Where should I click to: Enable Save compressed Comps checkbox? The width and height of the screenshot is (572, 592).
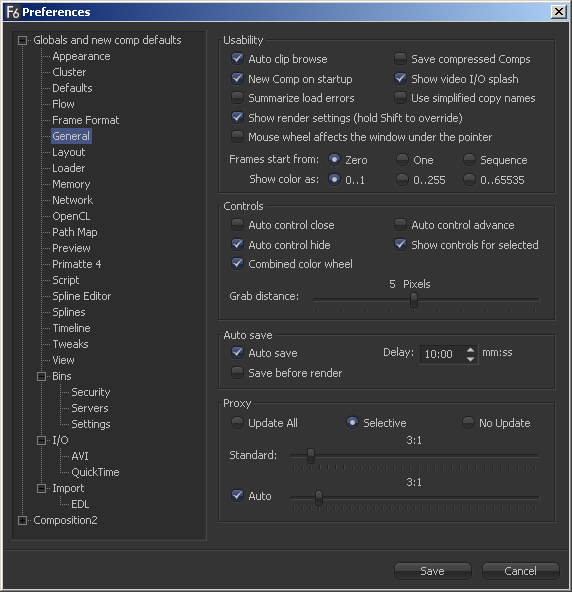click(400, 59)
